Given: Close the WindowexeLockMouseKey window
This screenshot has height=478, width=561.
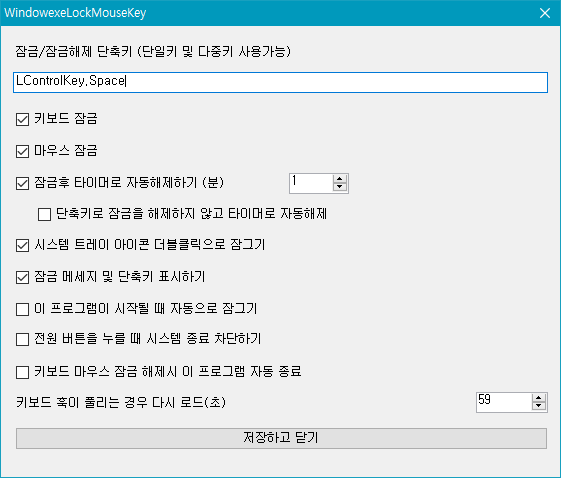Looking at the screenshot, I should [x=545, y=13].
